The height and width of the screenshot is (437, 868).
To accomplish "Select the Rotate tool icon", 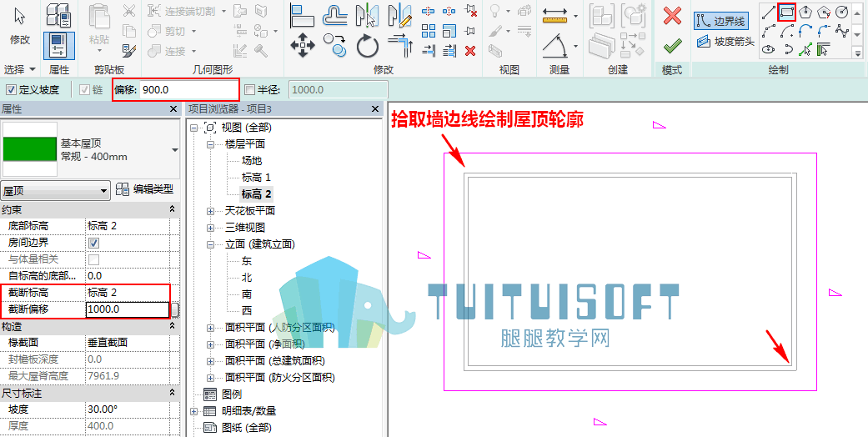I will 367,46.
